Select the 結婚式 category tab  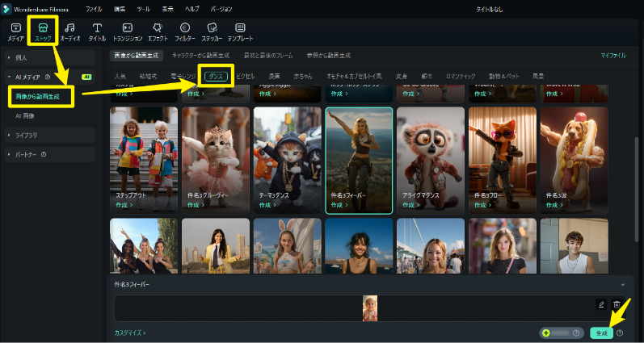pyautogui.click(x=148, y=77)
